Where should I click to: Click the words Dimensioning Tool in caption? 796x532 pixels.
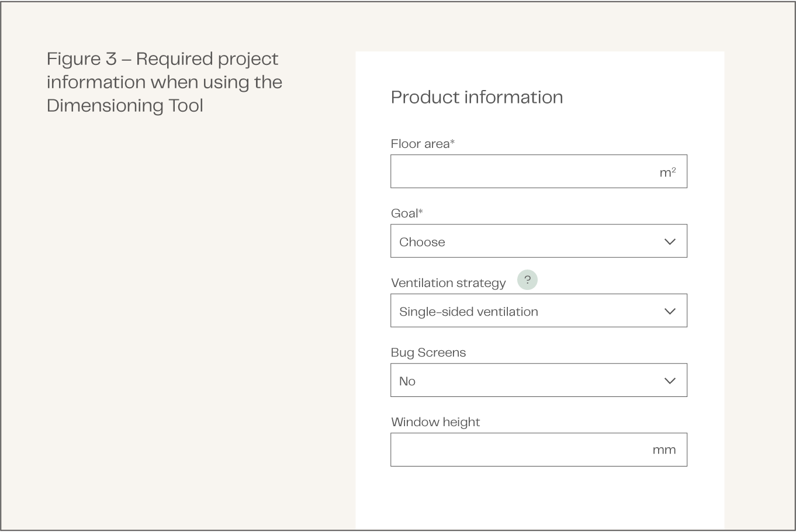(125, 106)
